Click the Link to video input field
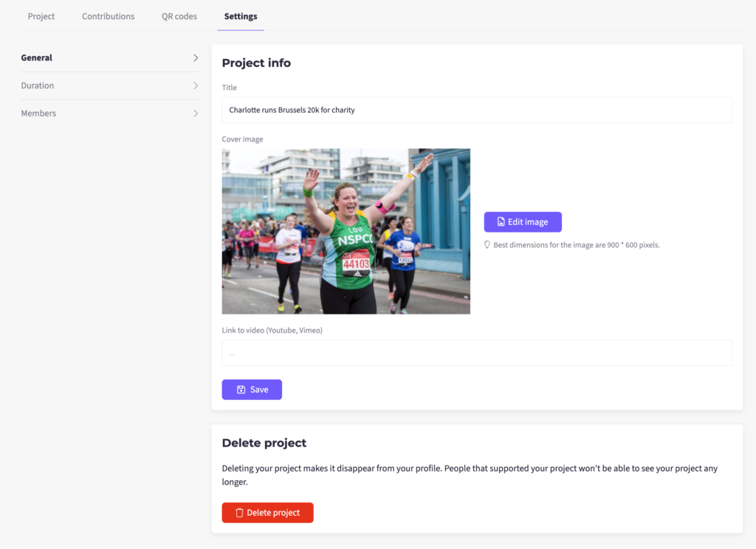 [x=477, y=353]
